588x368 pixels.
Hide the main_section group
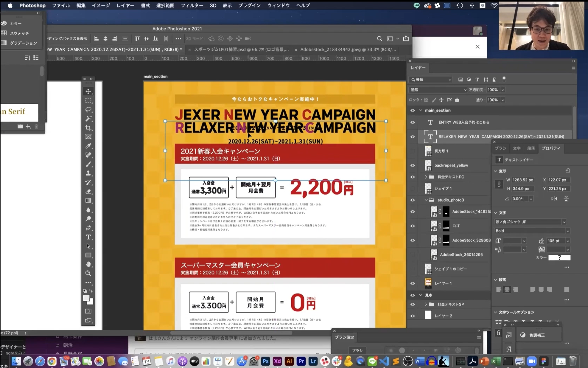tap(413, 111)
